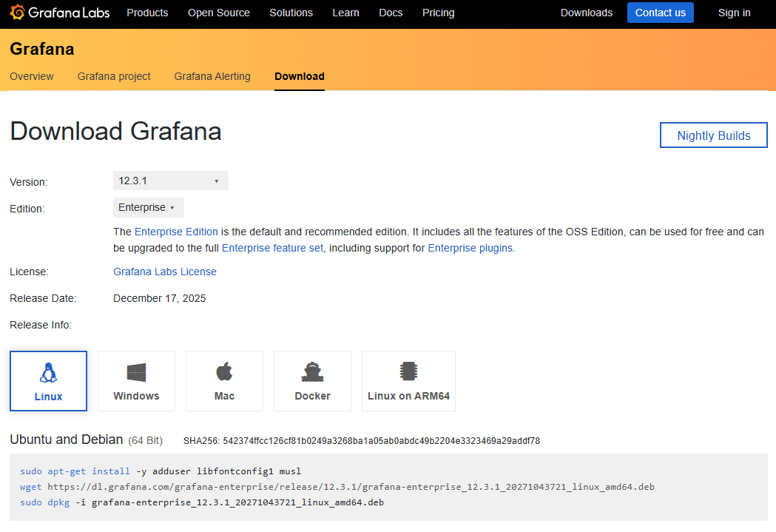Click the Grafana Labs logo
Screen dimensions: 776x532
59,13
